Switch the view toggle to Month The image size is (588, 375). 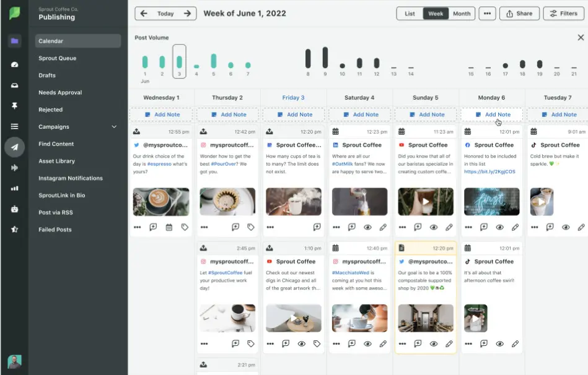click(462, 13)
